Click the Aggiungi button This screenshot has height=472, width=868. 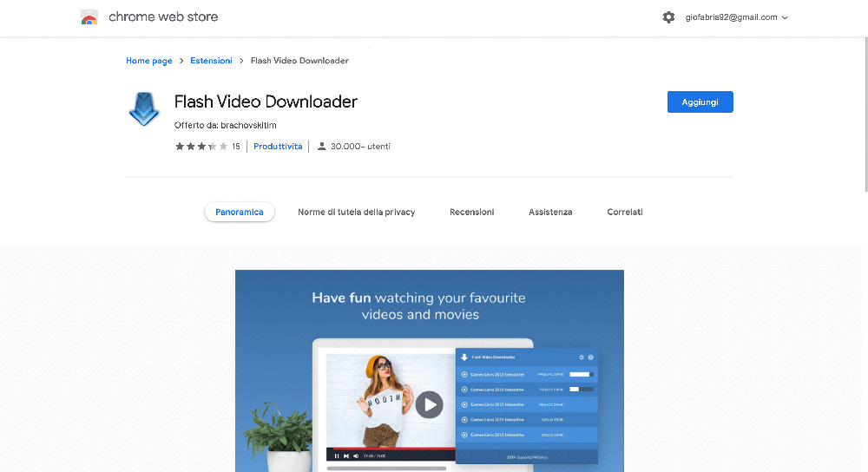(x=700, y=102)
